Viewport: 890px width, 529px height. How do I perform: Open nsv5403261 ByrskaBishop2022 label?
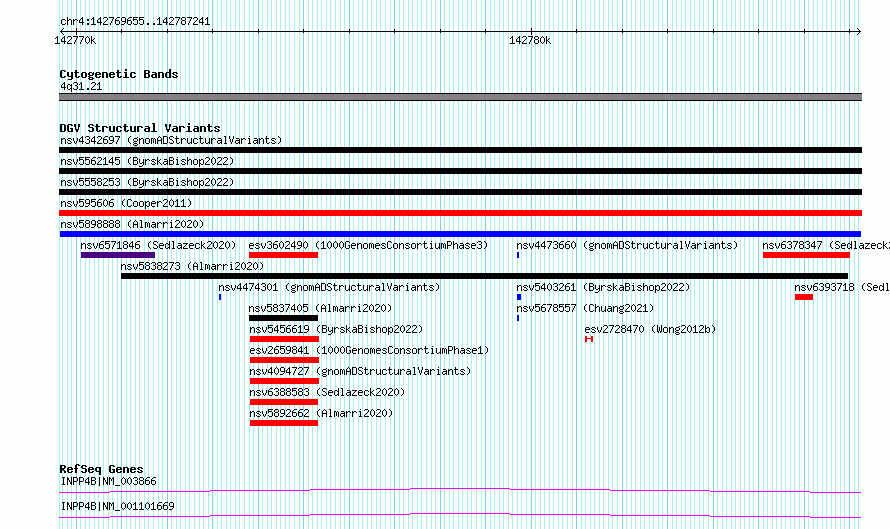(603, 287)
